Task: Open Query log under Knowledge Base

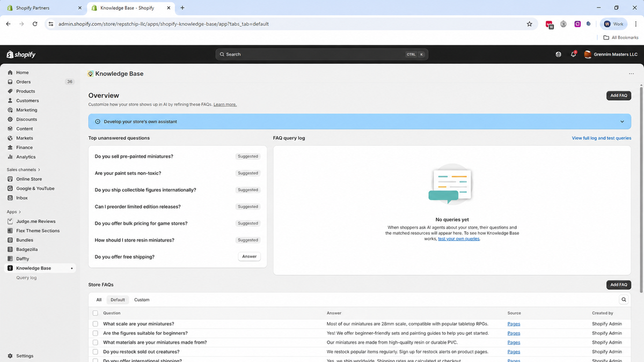Action: tap(26, 278)
